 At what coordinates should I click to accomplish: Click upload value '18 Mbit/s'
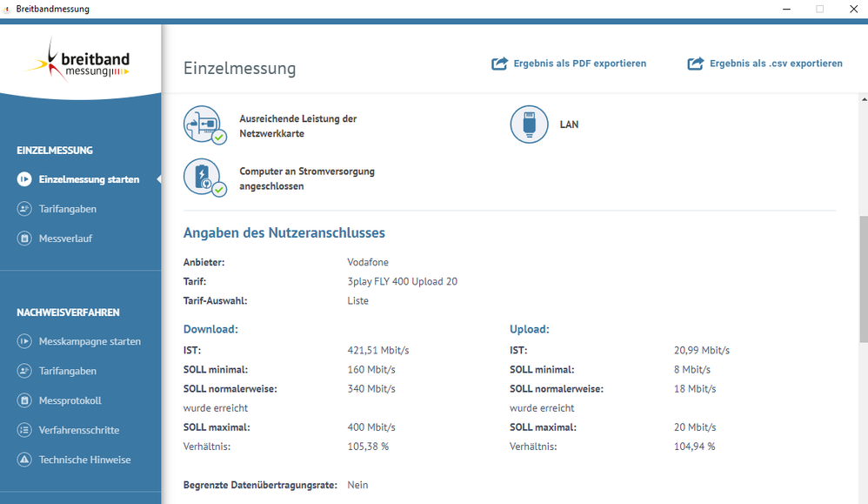click(695, 389)
